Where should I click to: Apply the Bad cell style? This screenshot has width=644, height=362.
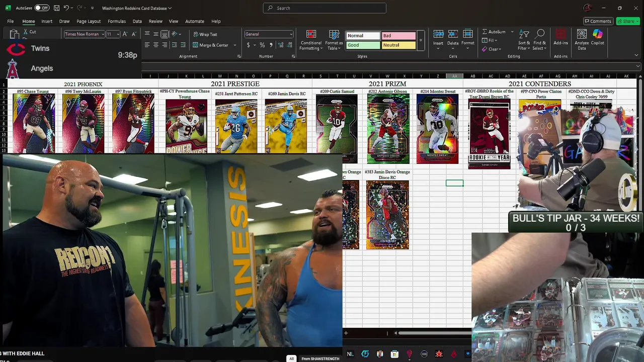coord(398,36)
